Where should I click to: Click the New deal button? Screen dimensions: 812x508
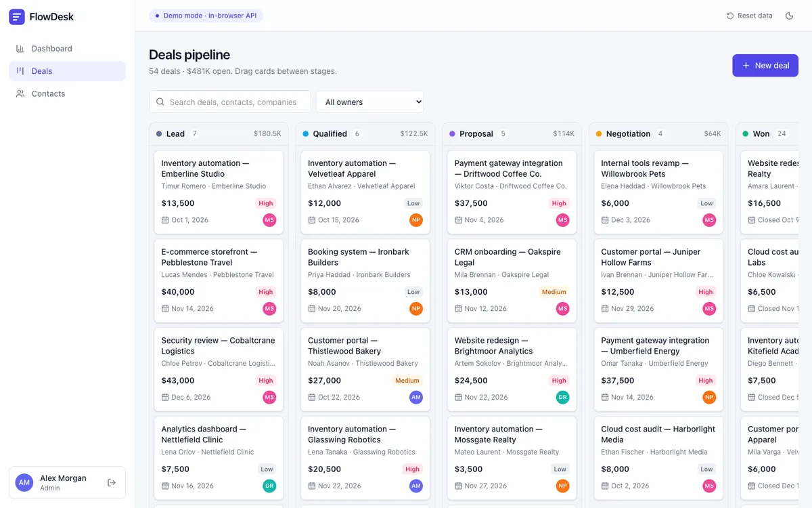point(765,66)
